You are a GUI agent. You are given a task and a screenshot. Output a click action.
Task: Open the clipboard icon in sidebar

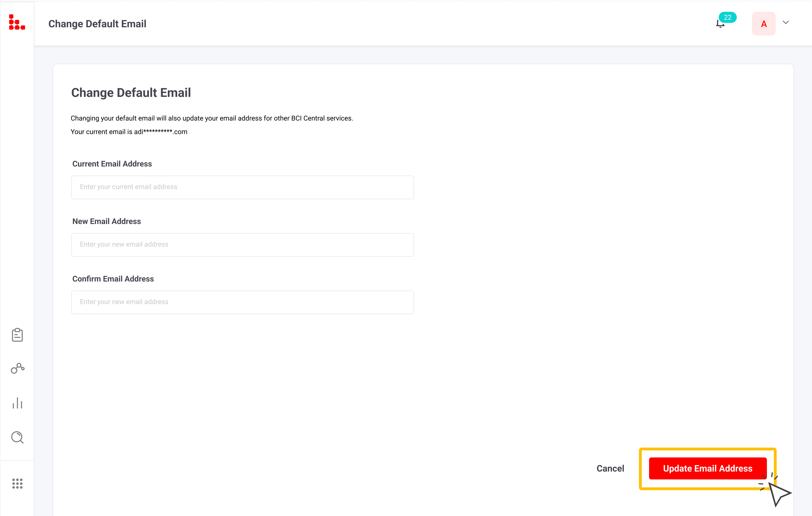(17, 335)
